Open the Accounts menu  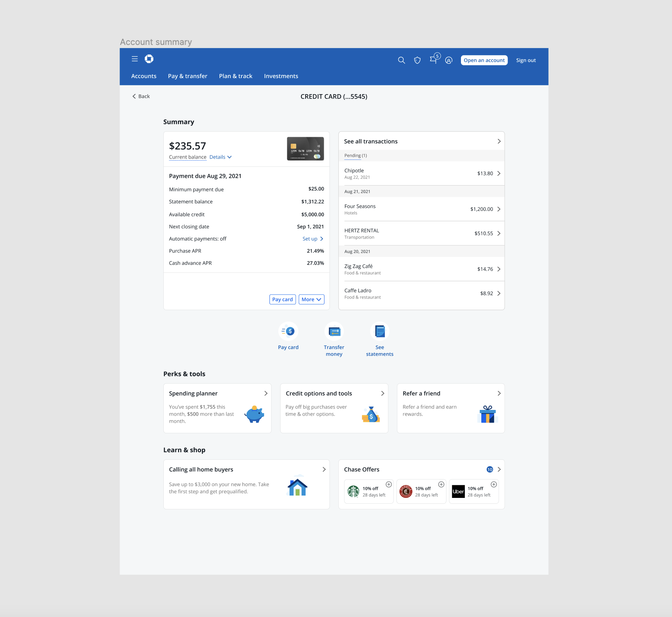144,76
